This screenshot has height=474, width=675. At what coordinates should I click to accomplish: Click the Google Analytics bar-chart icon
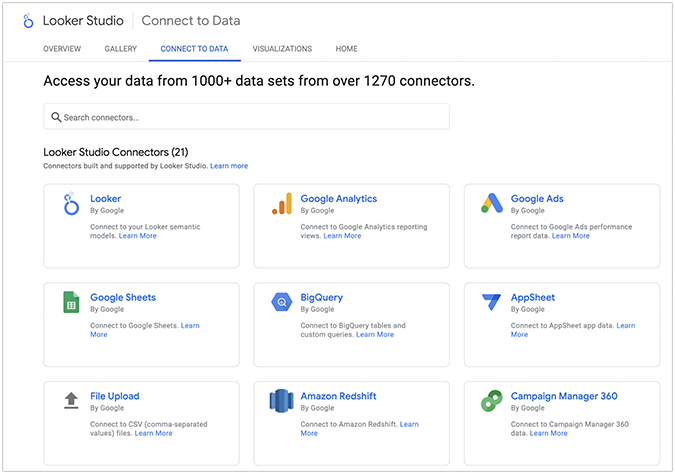pyautogui.click(x=282, y=204)
